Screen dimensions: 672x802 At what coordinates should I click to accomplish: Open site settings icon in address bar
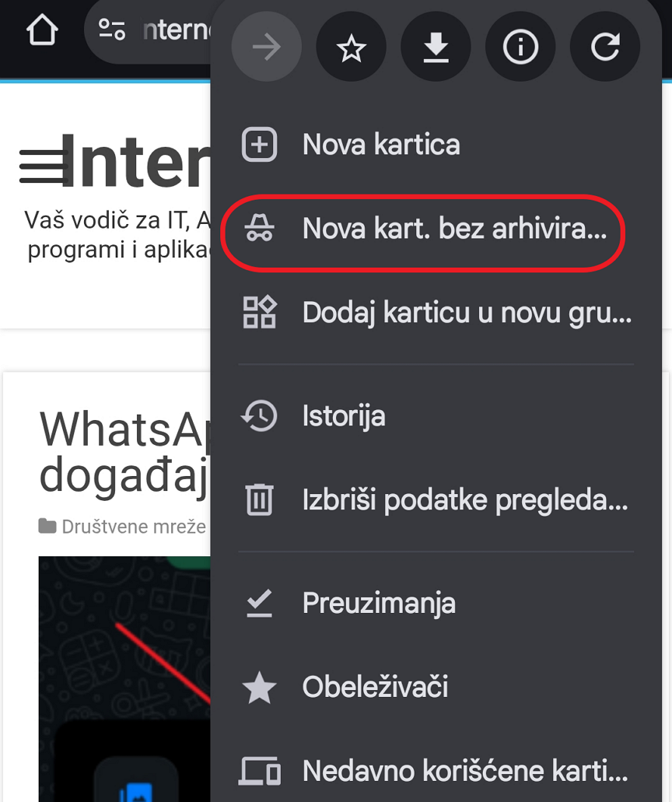112,30
